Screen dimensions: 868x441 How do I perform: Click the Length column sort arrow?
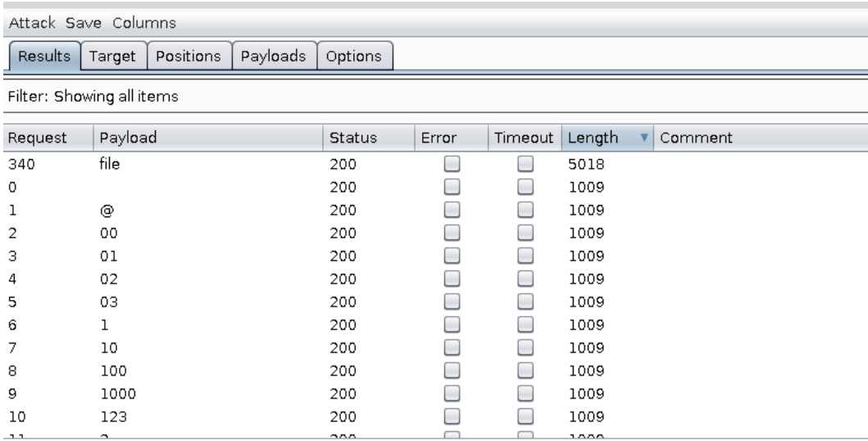[643, 137]
